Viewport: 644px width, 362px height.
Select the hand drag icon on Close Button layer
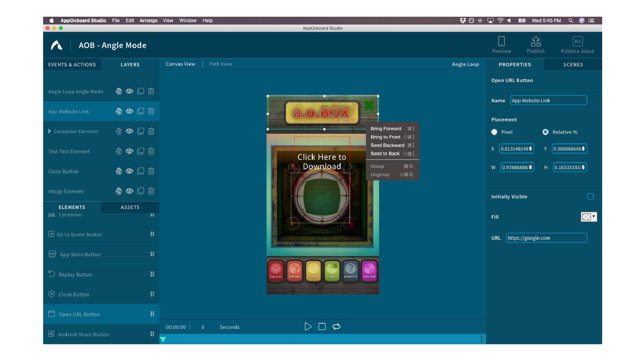(118, 171)
